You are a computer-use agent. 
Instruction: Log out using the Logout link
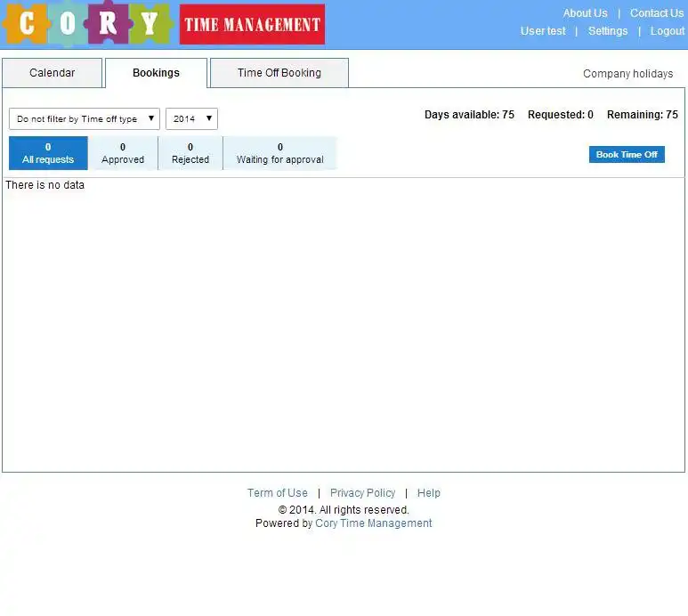[x=667, y=31]
